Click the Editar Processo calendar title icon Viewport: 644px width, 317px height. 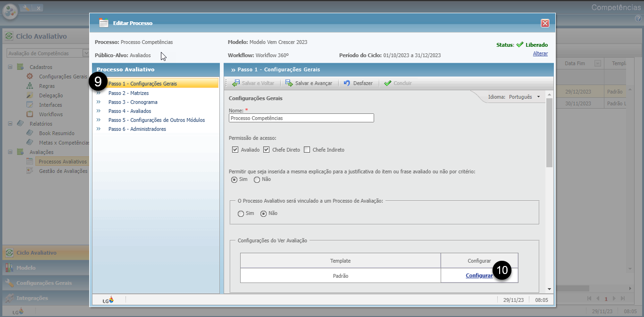pos(104,23)
